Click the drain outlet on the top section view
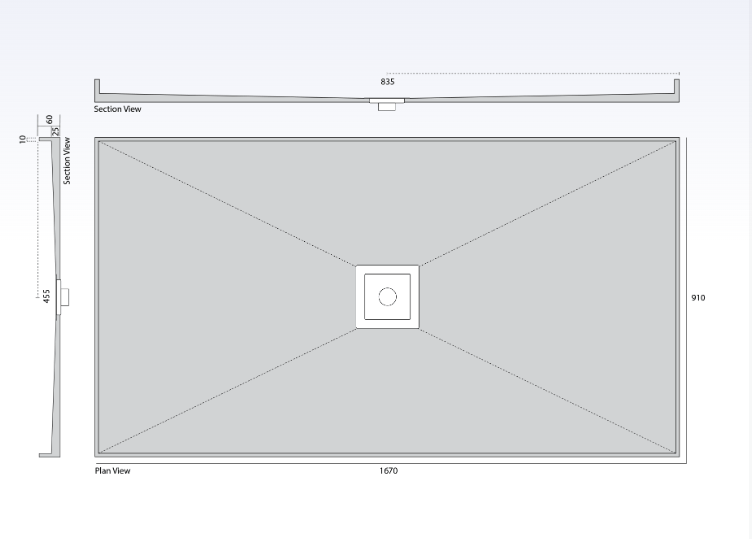The width and height of the screenshot is (752, 539). coord(387,104)
